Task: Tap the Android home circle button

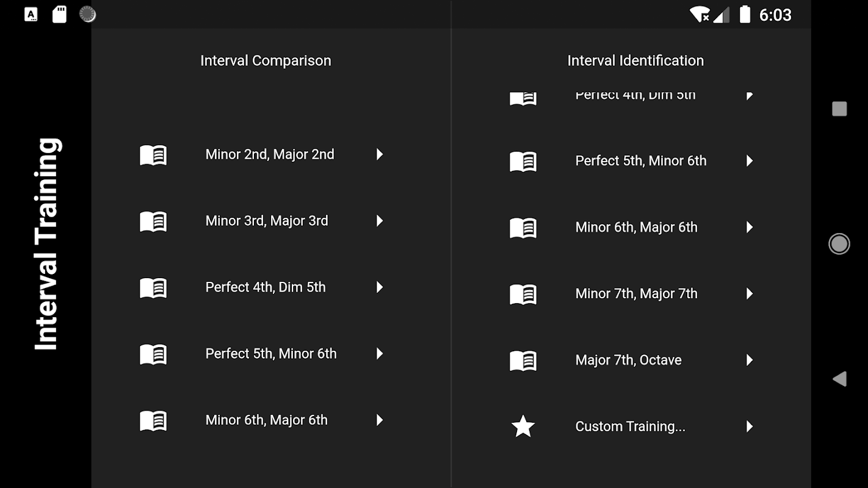Action: tap(839, 244)
